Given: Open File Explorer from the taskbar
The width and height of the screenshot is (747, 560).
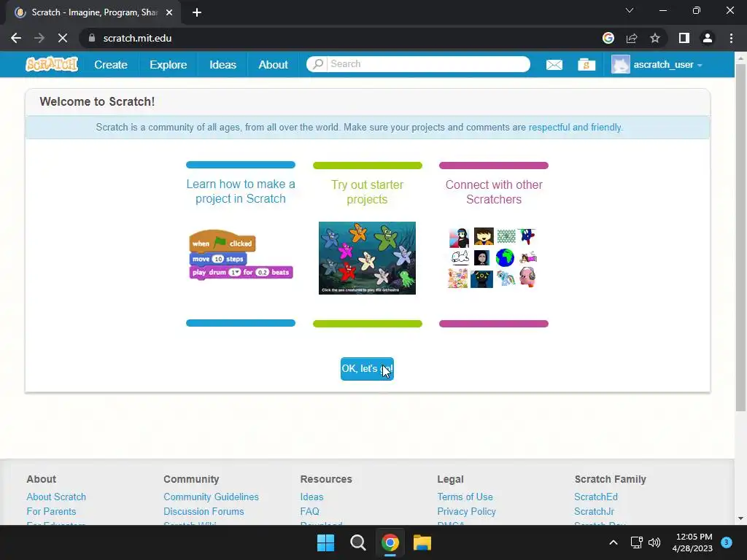Looking at the screenshot, I should pyautogui.click(x=422, y=542).
